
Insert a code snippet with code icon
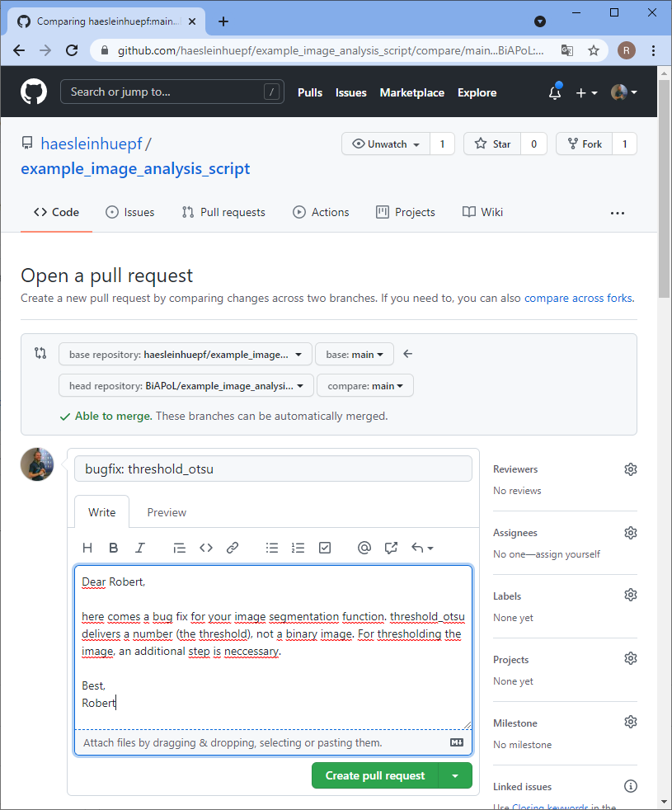pos(206,548)
